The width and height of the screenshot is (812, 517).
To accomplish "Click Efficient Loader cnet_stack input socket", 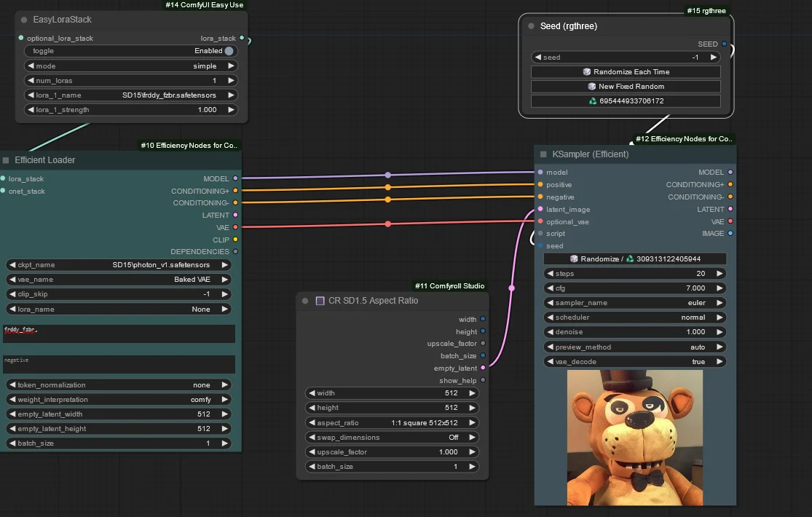I will (3, 191).
